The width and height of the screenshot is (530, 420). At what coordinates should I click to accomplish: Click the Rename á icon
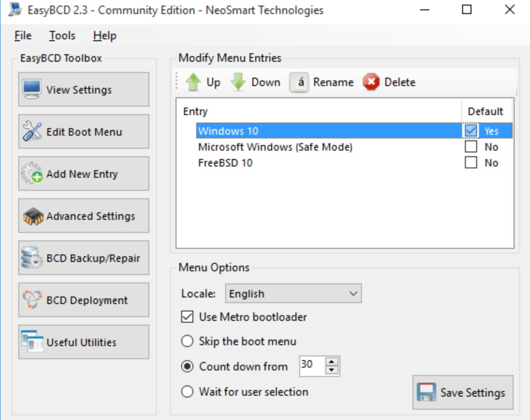299,82
